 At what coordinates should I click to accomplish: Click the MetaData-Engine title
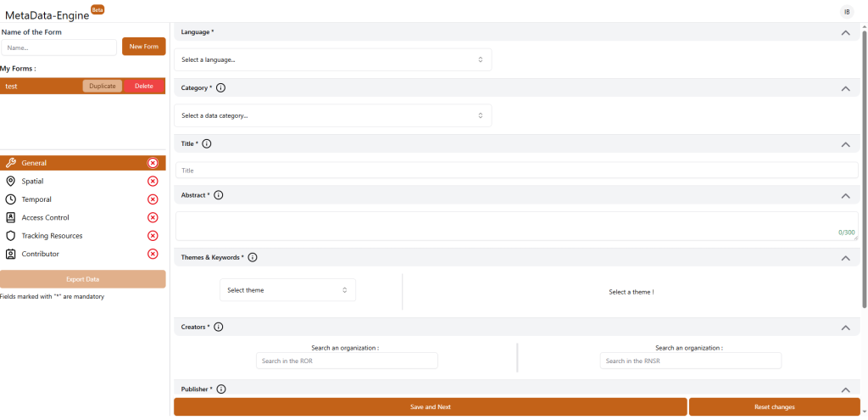click(47, 15)
